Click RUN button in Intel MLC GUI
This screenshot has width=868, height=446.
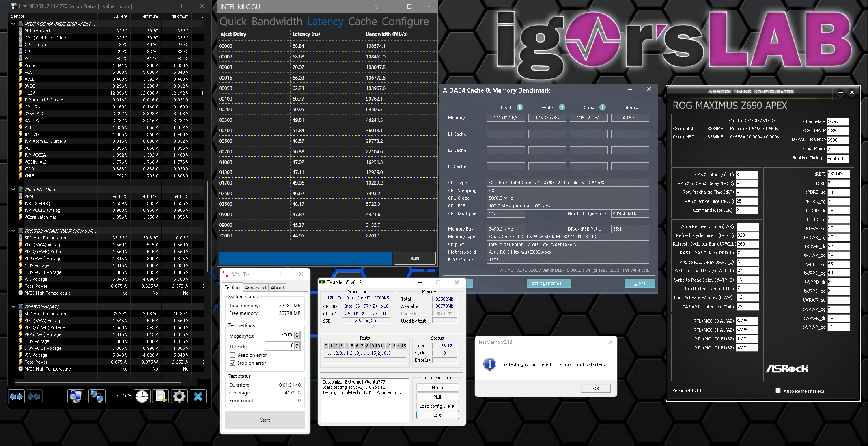415,258
